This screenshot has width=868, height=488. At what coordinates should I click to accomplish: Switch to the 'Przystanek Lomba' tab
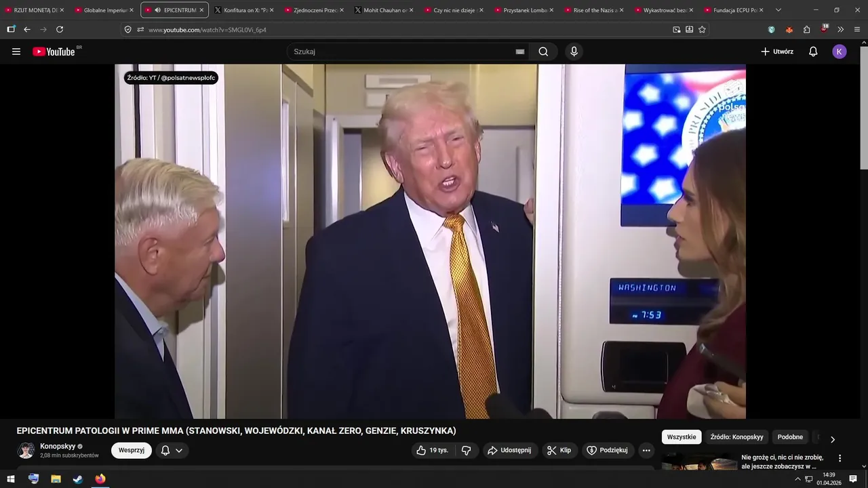(x=522, y=10)
